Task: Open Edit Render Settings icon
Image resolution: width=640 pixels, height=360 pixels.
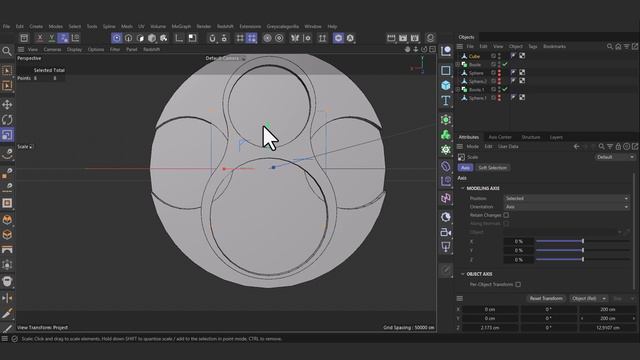Action: point(415,38)
